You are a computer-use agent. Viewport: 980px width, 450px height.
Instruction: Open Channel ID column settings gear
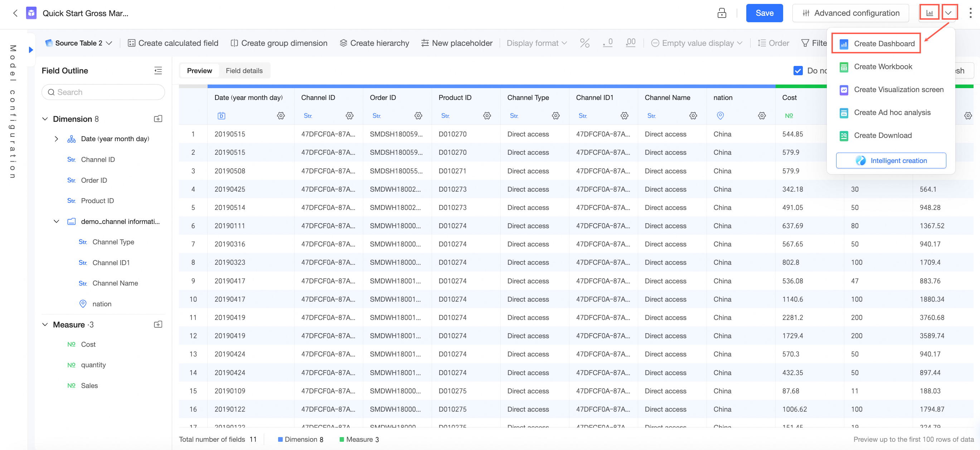[x=349, y=115]
